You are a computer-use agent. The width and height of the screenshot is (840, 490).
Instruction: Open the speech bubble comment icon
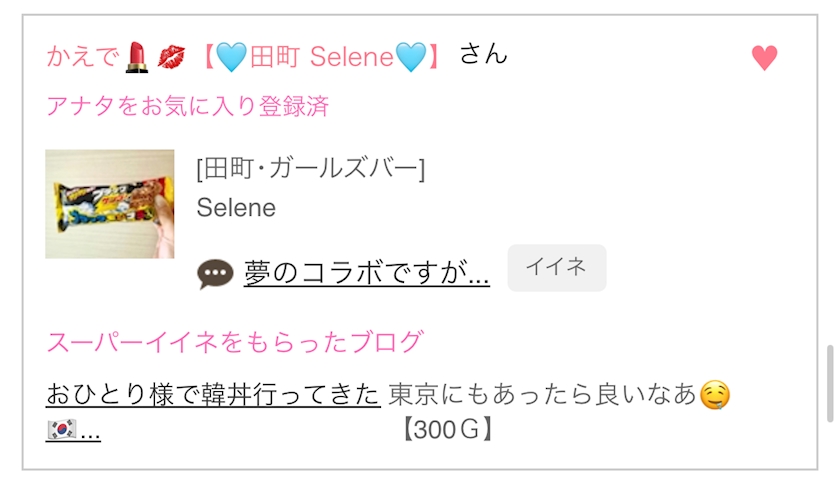pyautogui.click(x=215, y=273)
